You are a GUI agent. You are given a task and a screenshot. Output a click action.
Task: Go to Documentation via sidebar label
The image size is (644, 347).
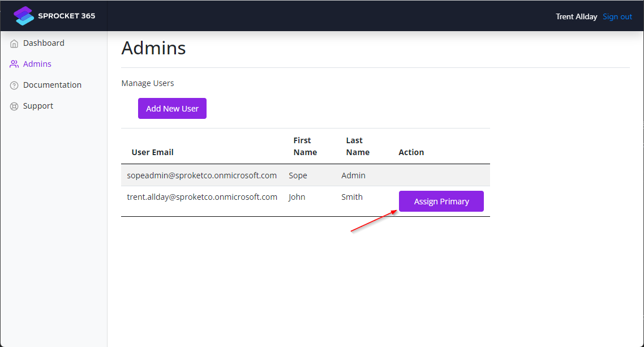(x=52, y=85)
